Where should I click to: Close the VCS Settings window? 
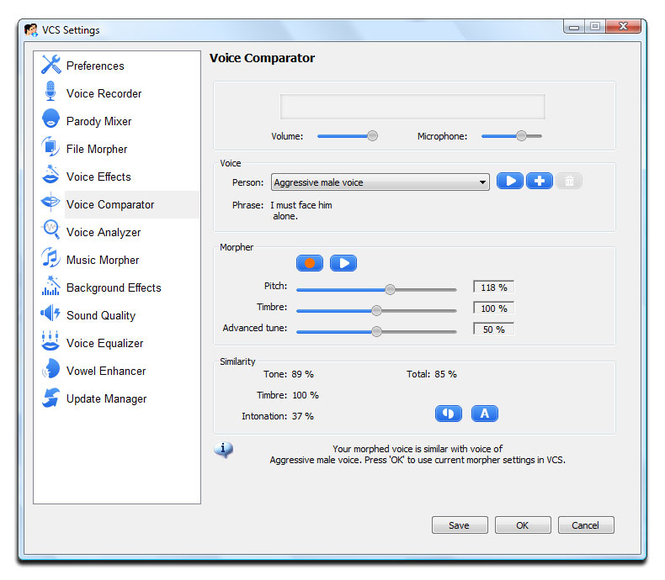point(623,26)
